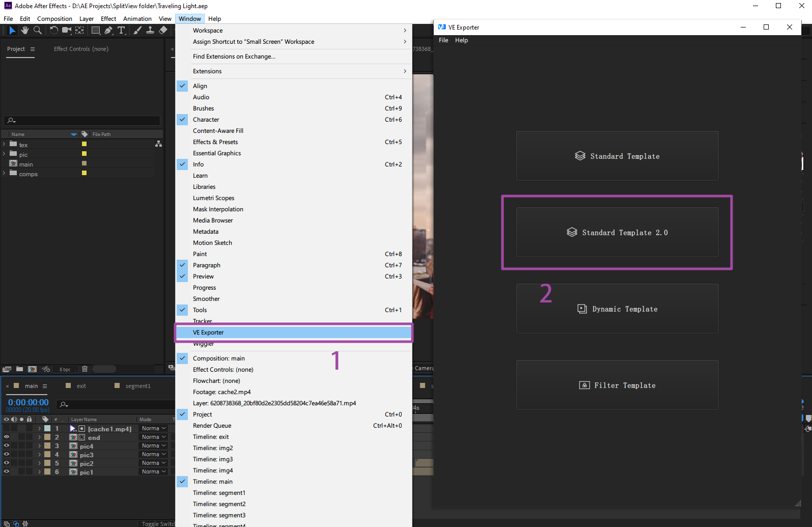The width and height of the screenshot is (812, 527).
Task: Expand the pic folder in Project panel
Action: (x=4, y=154)
